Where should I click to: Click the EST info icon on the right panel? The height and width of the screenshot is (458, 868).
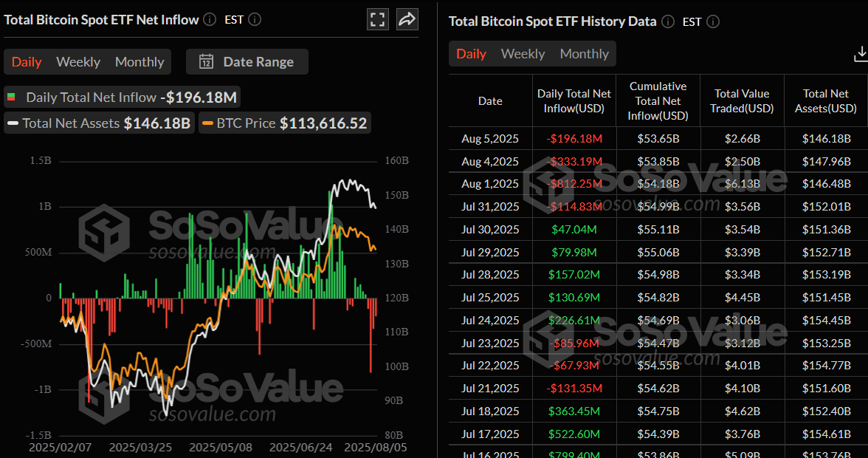[713, 22]
